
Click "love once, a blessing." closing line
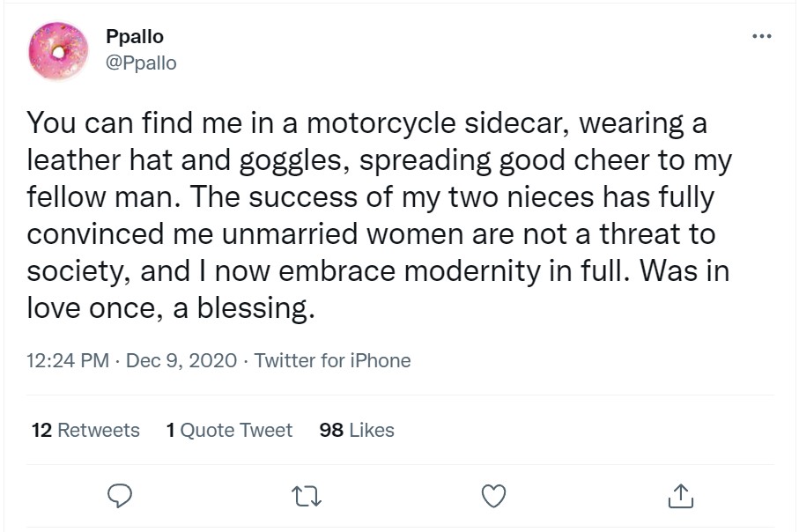coord(171,310)
